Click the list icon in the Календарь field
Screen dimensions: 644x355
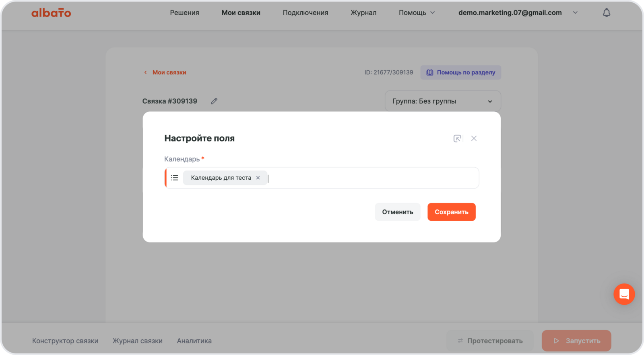pyautogui.click(x=174, y=178)
